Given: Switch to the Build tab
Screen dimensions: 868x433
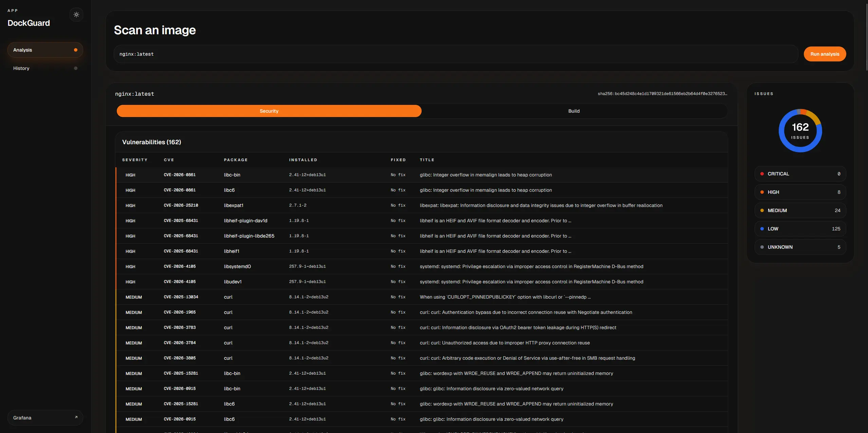Looking at the screenshot, I should [x=574, y=111].
